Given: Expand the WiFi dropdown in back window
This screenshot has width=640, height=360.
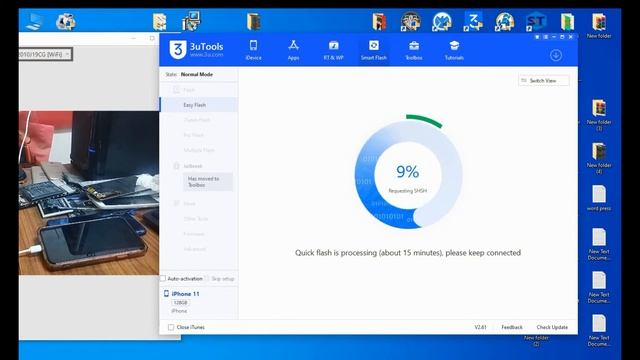Looking at the screenshot, I should coord(67,54).
